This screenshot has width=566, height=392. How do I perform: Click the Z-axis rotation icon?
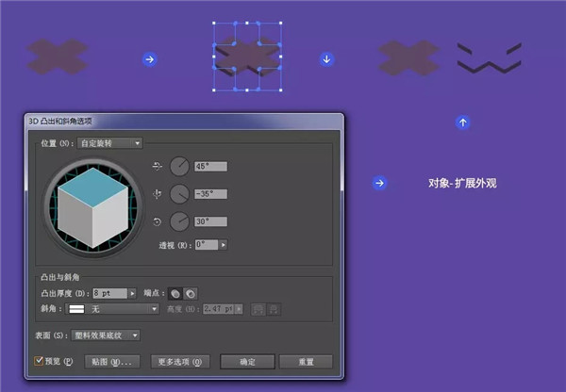pyautogui.click(x=157, y=221)
